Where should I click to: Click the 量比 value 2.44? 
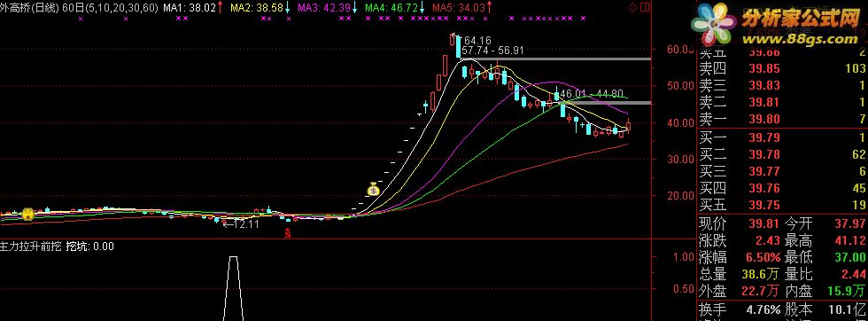854,274
